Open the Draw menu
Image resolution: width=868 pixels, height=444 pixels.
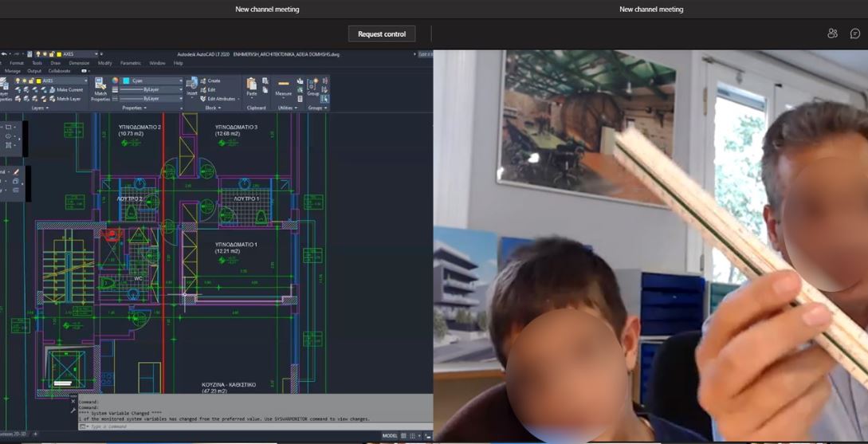pyautogui.click(x=55, y=63)
